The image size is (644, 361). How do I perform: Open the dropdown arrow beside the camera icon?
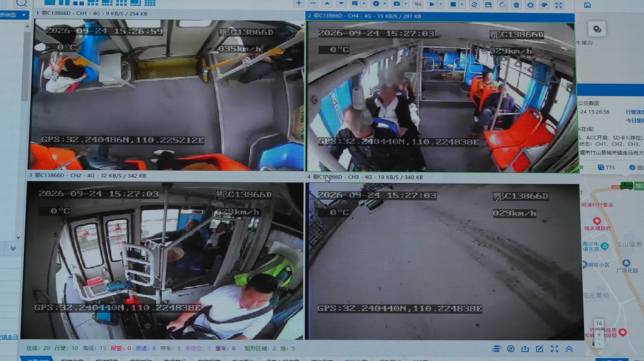(x=405, y=5)
